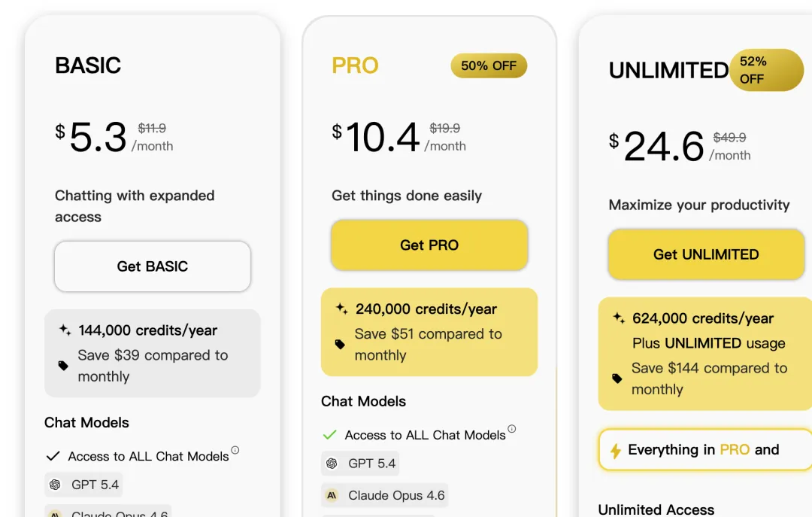The width and height of the screenshot is (812, 517).
Task: Click price tag icon beside Save $39
Action: pyautogui.click(x=63, y=366)
